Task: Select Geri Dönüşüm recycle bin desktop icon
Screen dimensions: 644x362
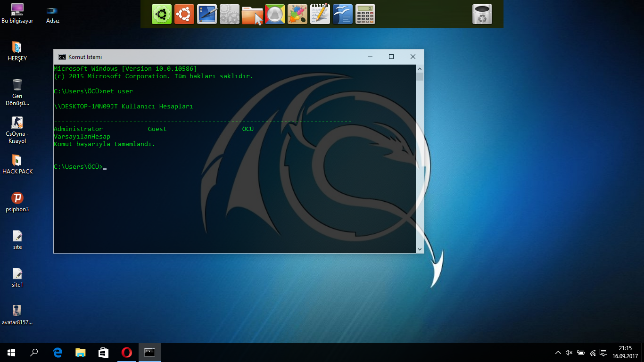Action: click(17, 92)
